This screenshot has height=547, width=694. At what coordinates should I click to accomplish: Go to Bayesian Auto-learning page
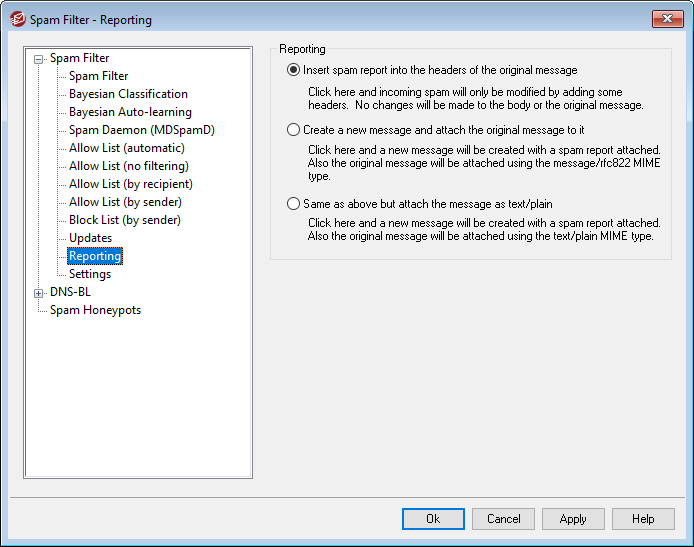pos(130,112)
